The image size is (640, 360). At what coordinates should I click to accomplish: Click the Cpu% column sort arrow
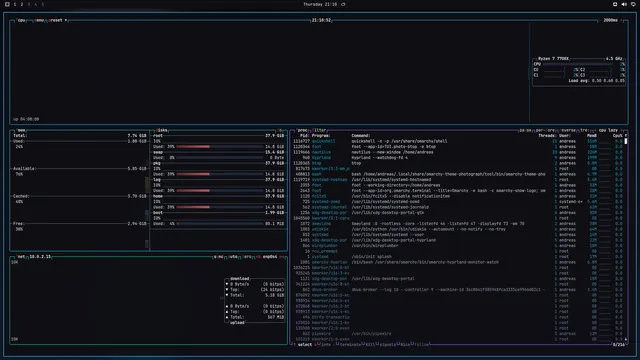[626, 136]
